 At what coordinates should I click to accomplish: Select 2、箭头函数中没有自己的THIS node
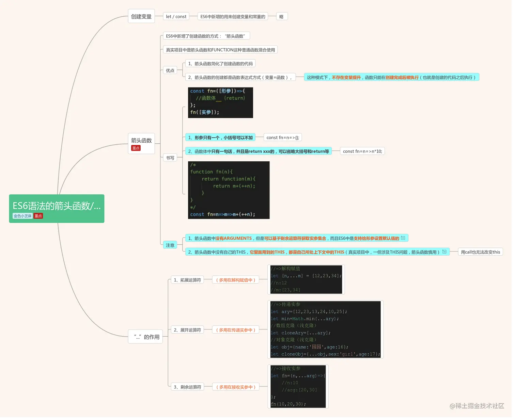317,252
